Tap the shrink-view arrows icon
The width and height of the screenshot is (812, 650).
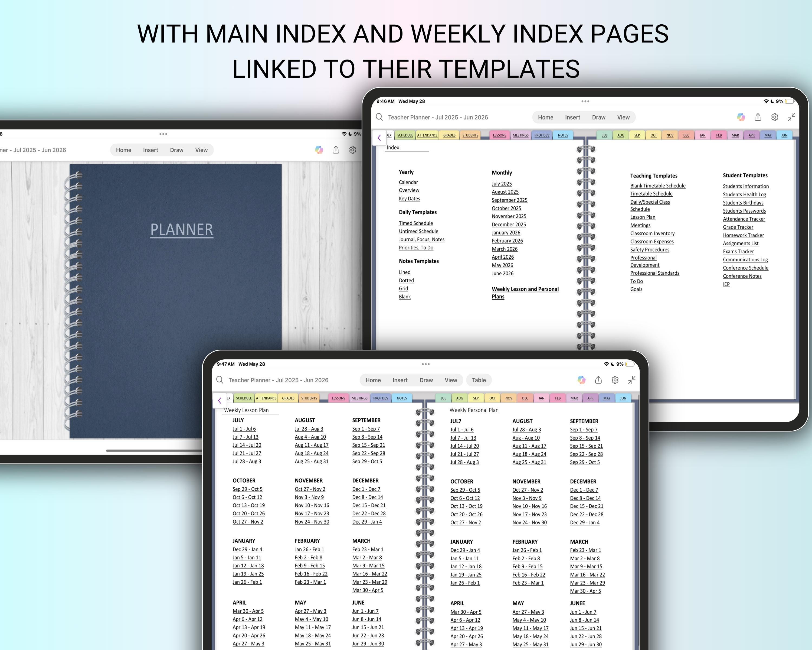coord(791,117)
